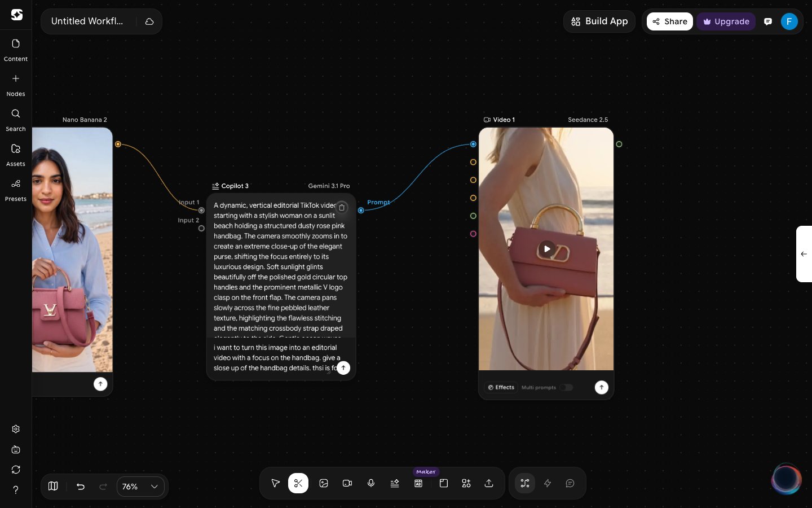Viewport: 812px width, 508px height.
Task: Edit the Untitled Workflow name field
Action: (x=87, y=21)
